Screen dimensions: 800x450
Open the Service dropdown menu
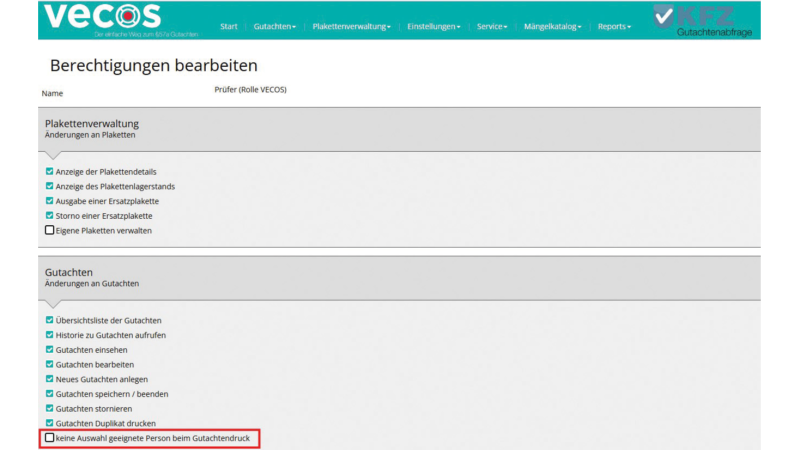pos(492,27)
